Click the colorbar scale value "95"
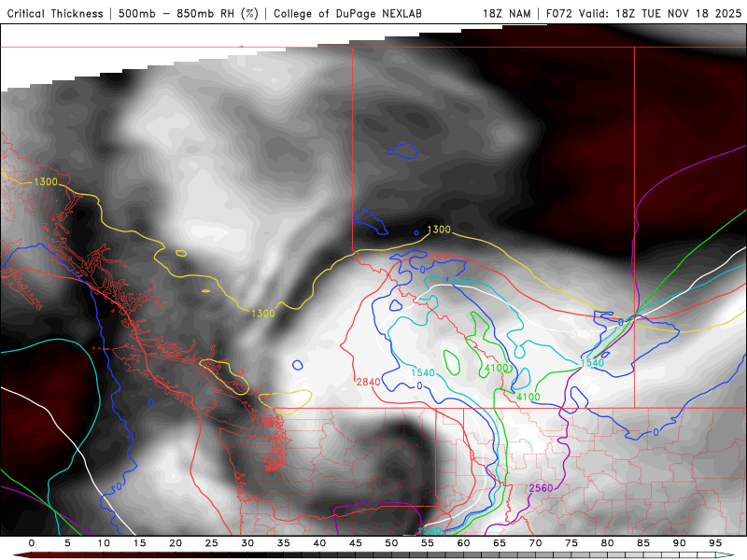Image resolution: width=747 pixels, height=560 pixels. tap(715, 543)
